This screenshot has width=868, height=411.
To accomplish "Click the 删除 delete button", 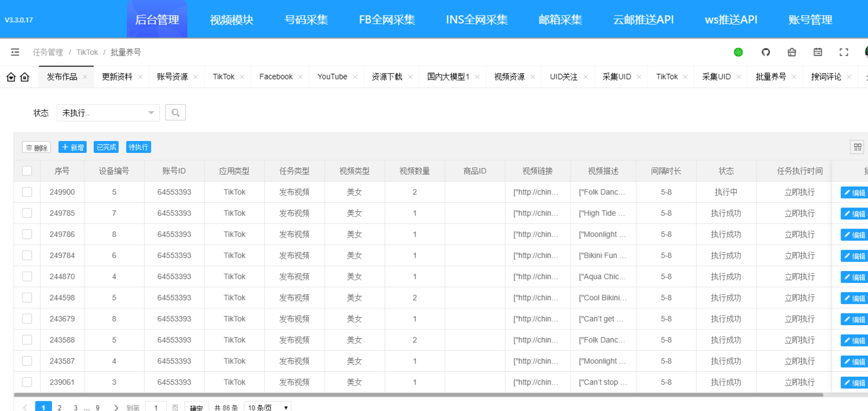I will [36, 147].
